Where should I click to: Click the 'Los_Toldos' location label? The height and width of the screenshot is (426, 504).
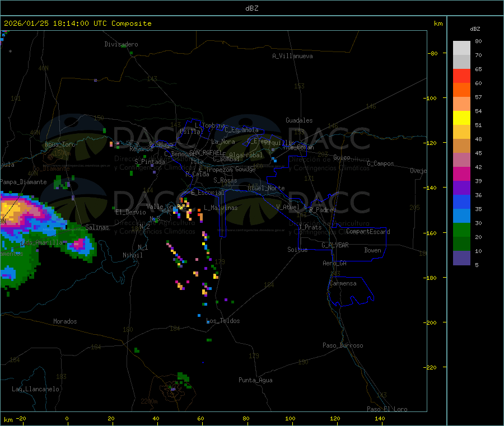tap(223, 321)
